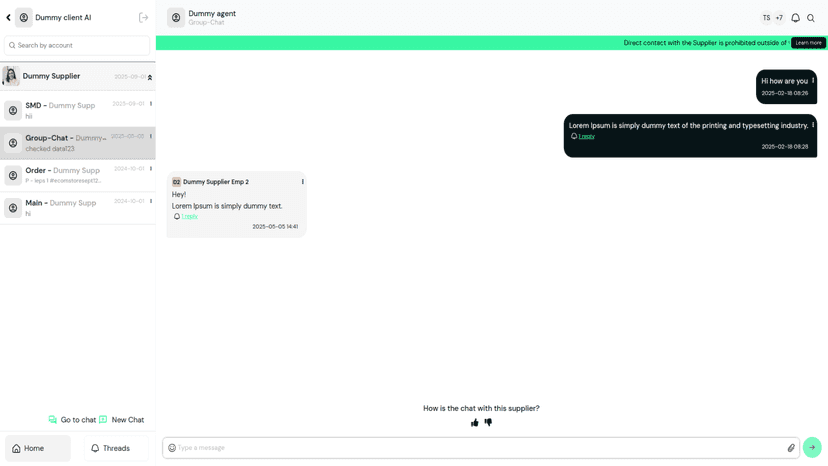
Task: Open options for 'Hi how are you' message
Action: click(813, 80)
